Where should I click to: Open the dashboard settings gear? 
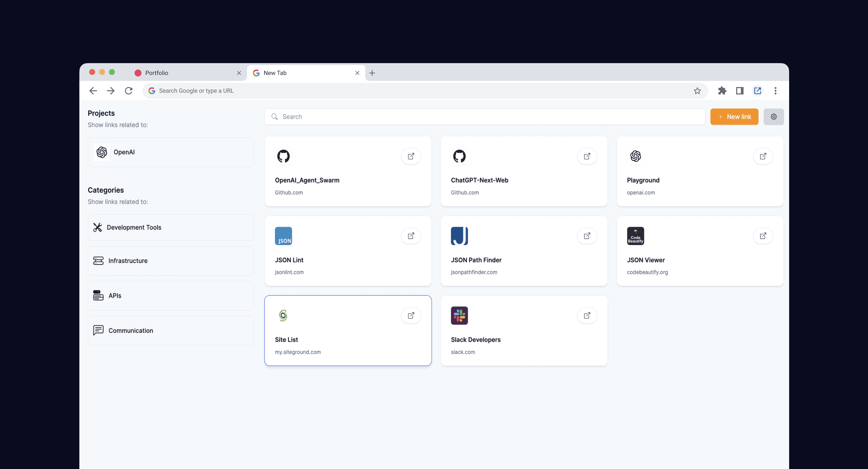point(774,116)
